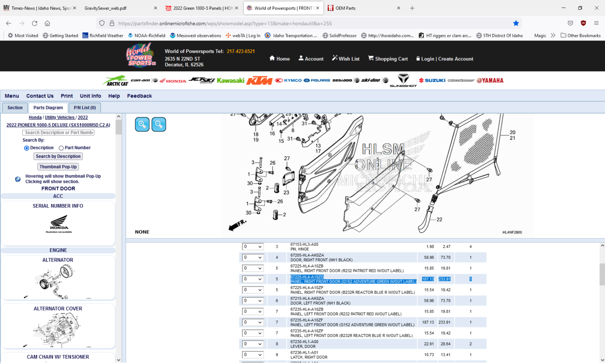Open quantity dropdown for DOOR, RIGHT FRONT row
The image size is (605, 364).
point(253,257)
